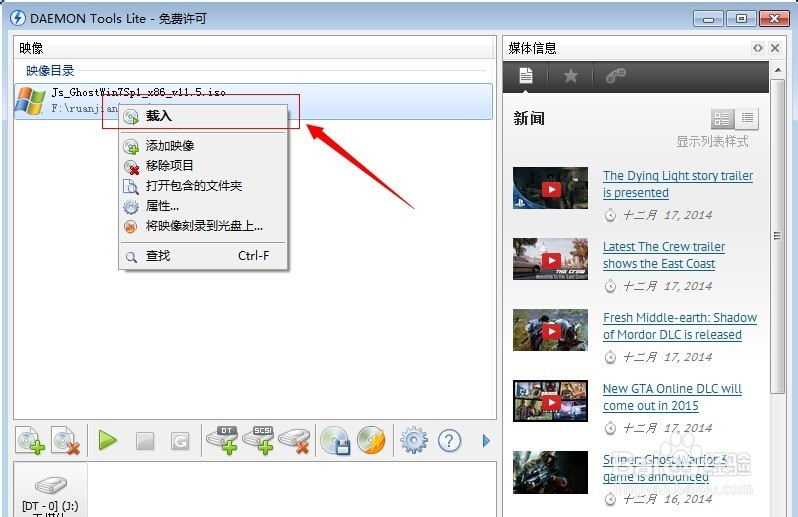Play The Crew video thumbnail
798x517 pixels.
click(x=550, y=259)
